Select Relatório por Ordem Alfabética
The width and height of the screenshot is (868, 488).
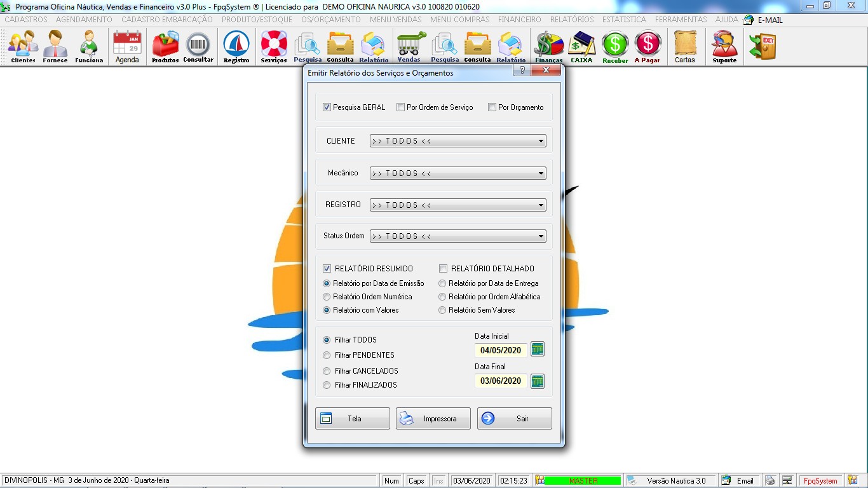click(x=442, y=297)
